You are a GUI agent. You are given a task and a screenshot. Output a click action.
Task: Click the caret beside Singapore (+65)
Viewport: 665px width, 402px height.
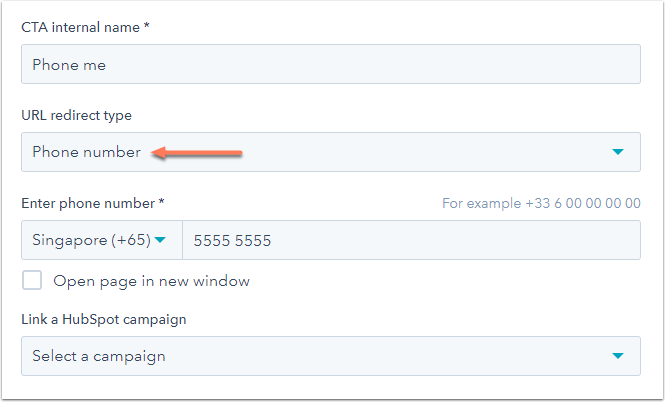coord(160,240)
